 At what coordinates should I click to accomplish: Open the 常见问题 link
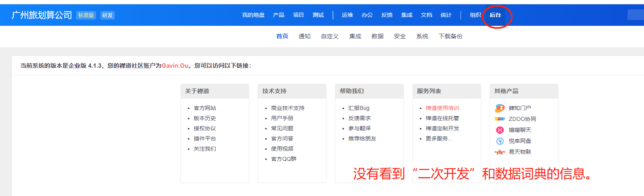282,128
